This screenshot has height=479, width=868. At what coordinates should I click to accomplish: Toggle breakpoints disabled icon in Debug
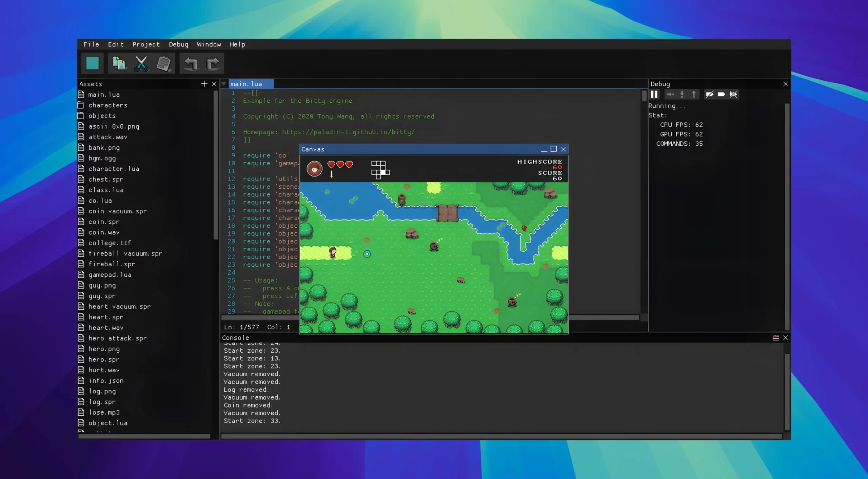coord(710,95)
